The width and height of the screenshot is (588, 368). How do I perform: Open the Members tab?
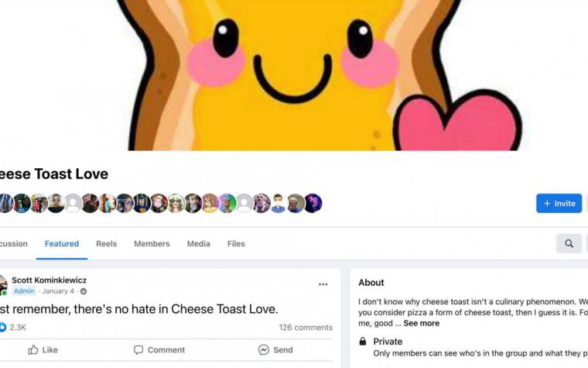pyautogui.click(x=152, y=244)
